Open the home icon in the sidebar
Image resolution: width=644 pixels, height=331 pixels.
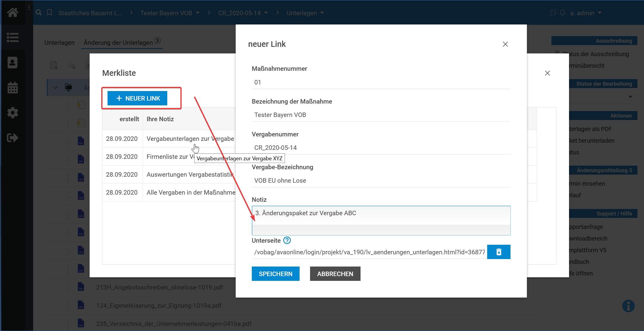(x=13, y=12)
